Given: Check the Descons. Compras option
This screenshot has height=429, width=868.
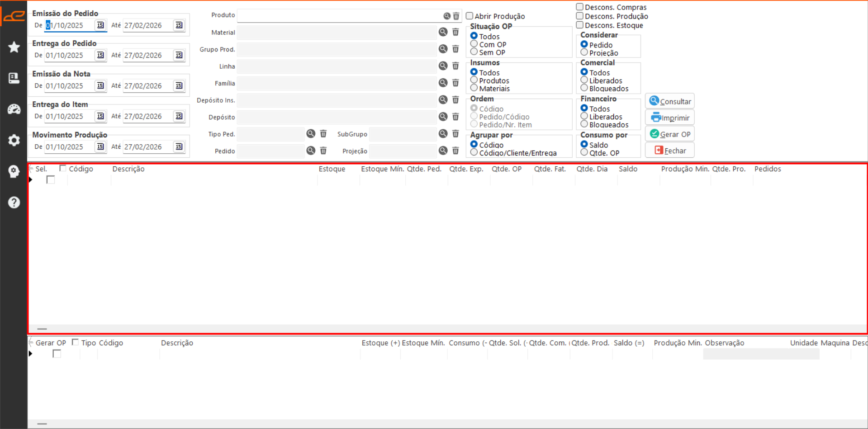Looking at the screenshot, I should point(579,7).
